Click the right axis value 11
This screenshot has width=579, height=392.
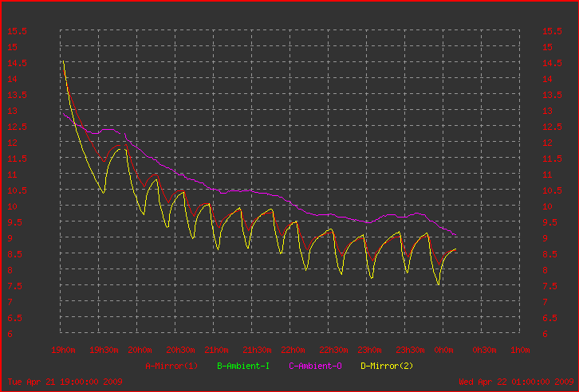[x=547, y=174]
